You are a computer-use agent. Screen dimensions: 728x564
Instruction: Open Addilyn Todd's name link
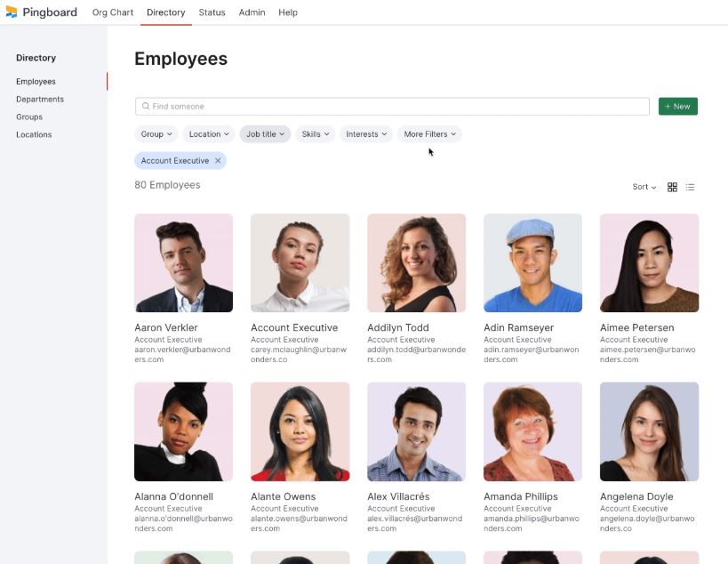pos(398,327)
